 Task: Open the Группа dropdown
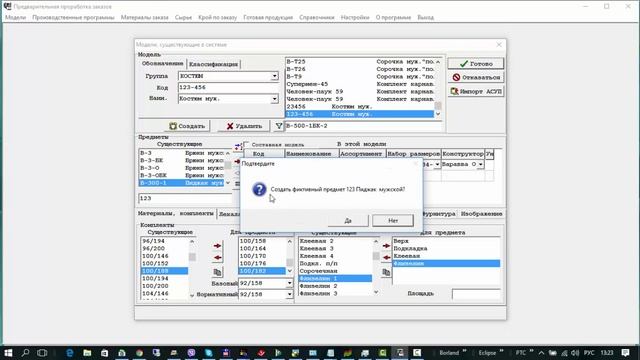(x=274, y=76)
